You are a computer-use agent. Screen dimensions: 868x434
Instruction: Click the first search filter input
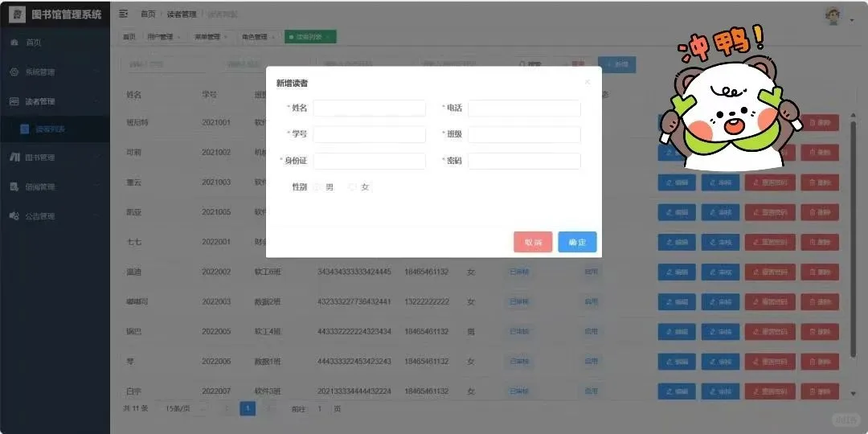coord(165,65)
